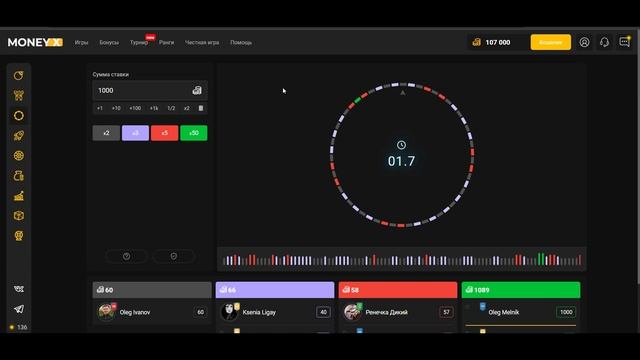Click the shield fairness button below bets
Viewport: 640px width, 360px height.
[173, 256]
